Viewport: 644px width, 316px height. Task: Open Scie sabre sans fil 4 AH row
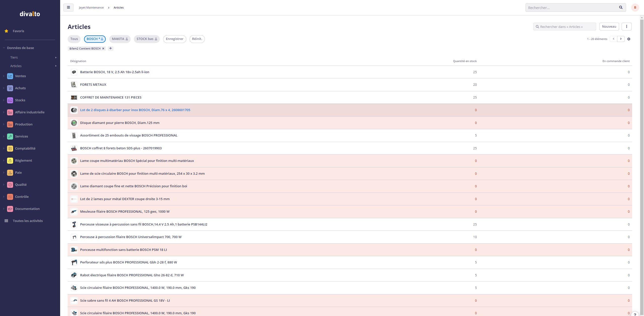click(350, 301)
